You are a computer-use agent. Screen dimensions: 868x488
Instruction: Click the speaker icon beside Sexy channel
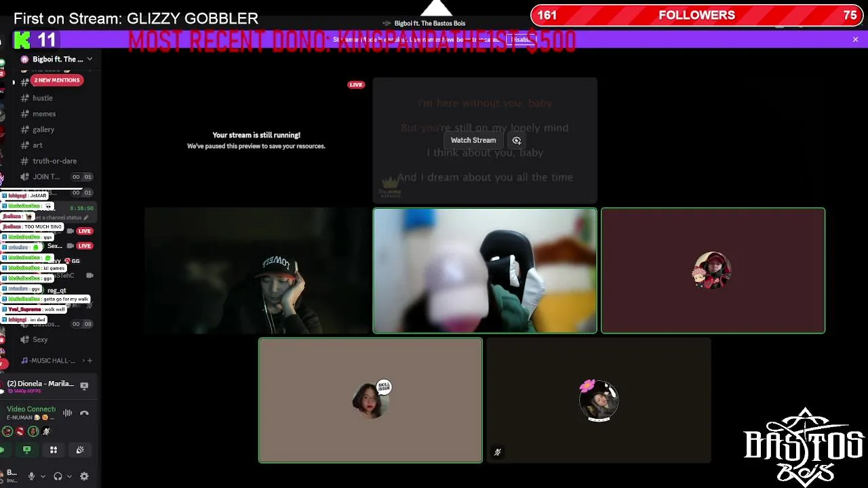click(x=25, y=340)
